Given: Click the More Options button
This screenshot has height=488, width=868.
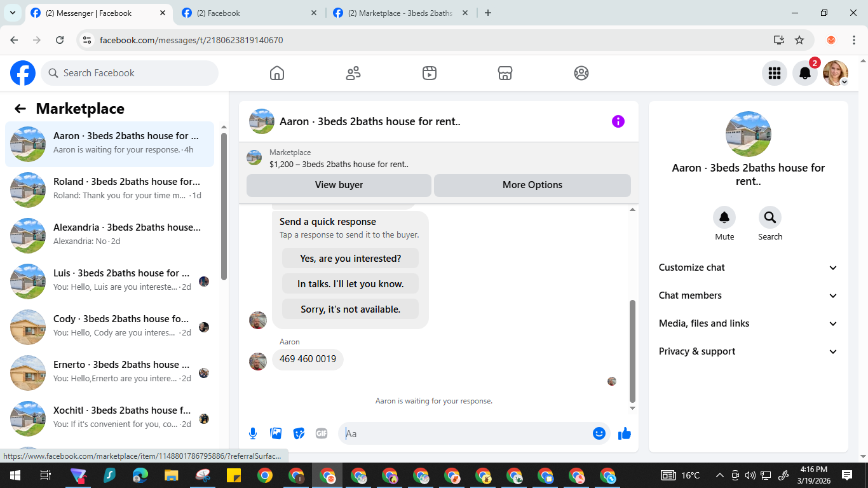Looking at the screenshot, I should [532, 185].
